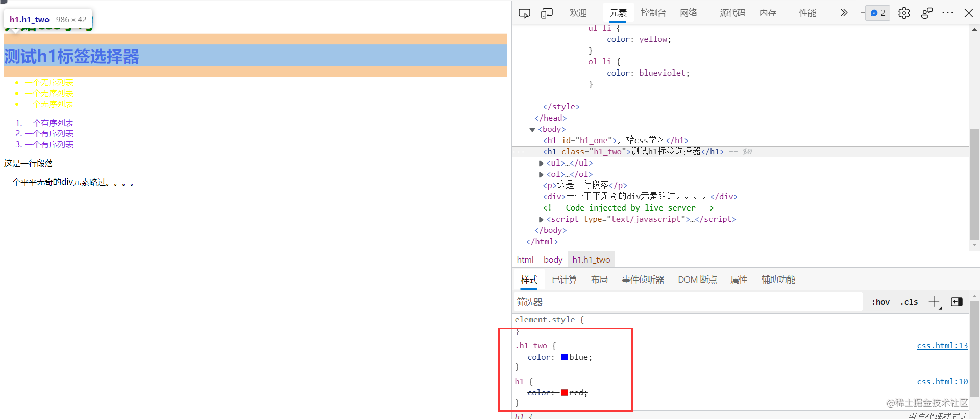The width and height of the screenshot is (980, 419).
Task: Select the div 一个平平无奇 DOM line
Action: [640, 196]
